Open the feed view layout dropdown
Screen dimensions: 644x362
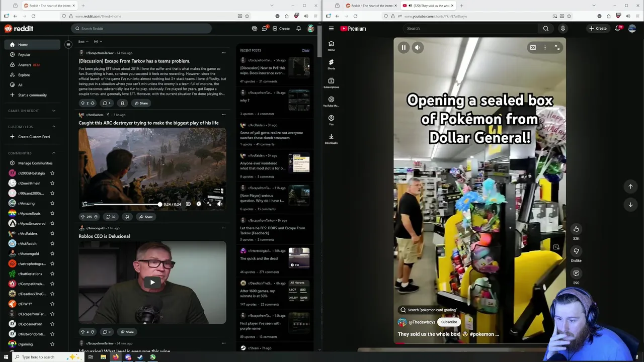click(x=98, y=42)
